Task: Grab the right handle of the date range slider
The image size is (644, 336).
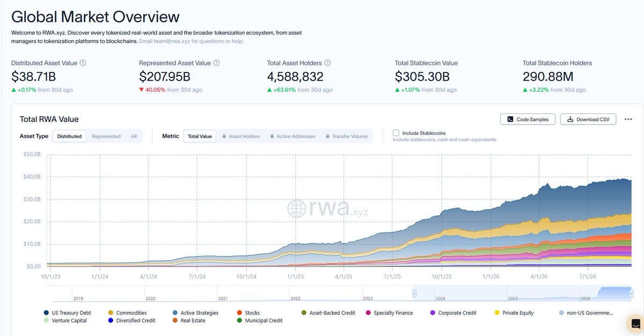Action: click(632, 293)
